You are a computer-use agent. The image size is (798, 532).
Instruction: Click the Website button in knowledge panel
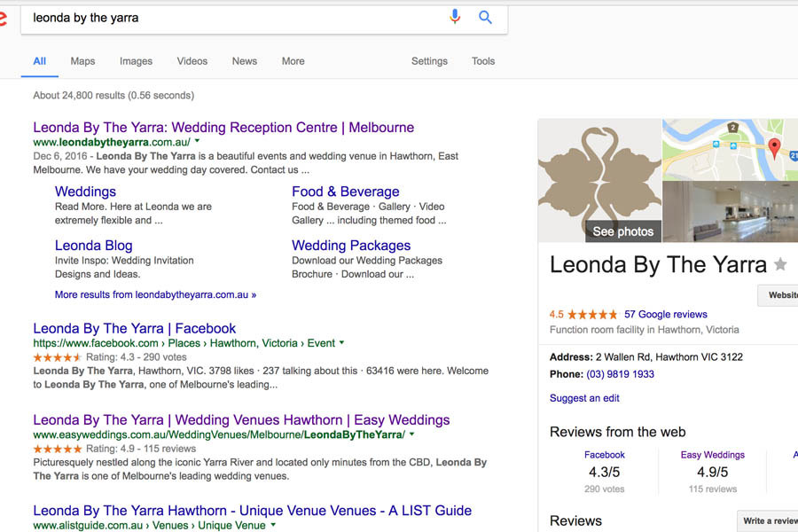778,295
